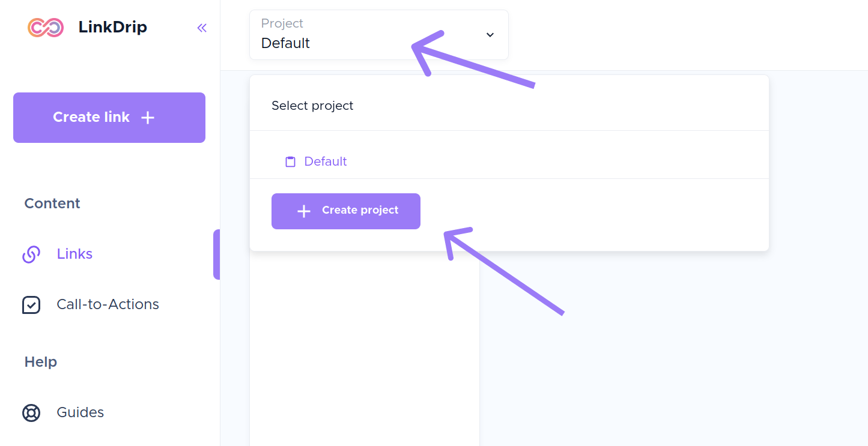Open the Project dropdown showing Default
The width and height of the screenshot is (868, 446).
pyautogui.click(x=378, y=34)
